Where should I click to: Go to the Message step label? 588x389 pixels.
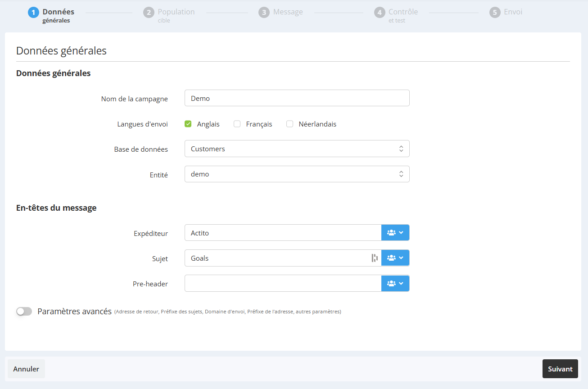click(288, 12)
